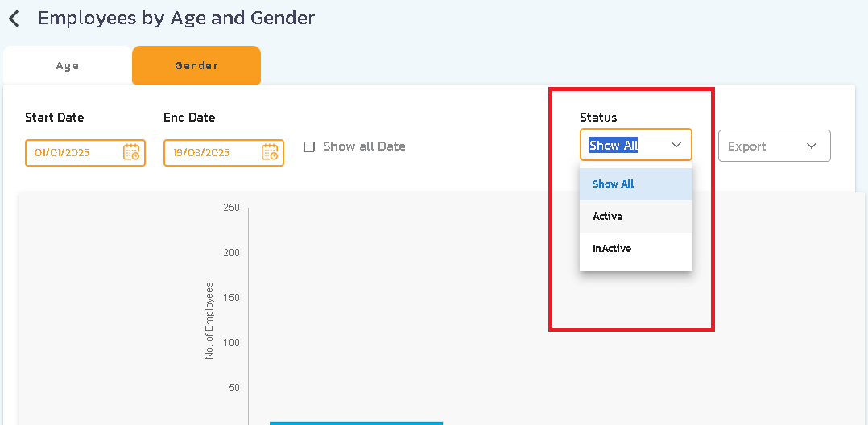Click the back arrow beside page title
The height and width of the screenshot is (425, 868).
(14, 19)
